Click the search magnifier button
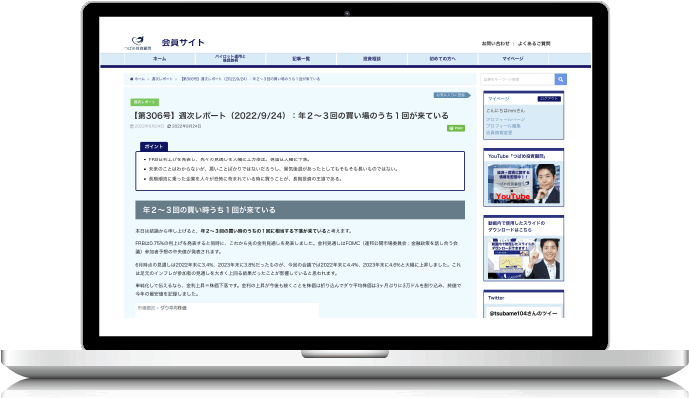The image size is (689, 398). coord(560,79)
